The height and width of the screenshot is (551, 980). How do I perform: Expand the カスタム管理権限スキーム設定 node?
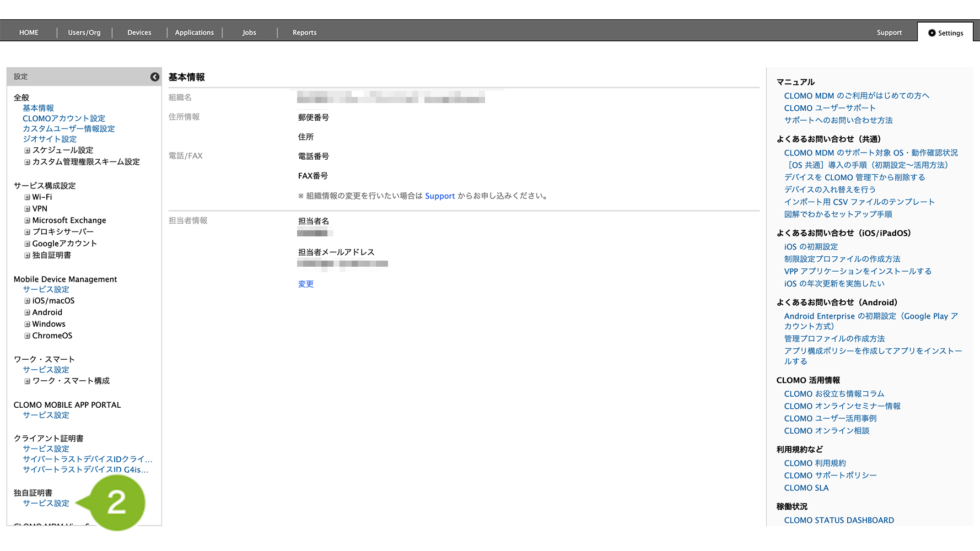[x=27, y=162]
